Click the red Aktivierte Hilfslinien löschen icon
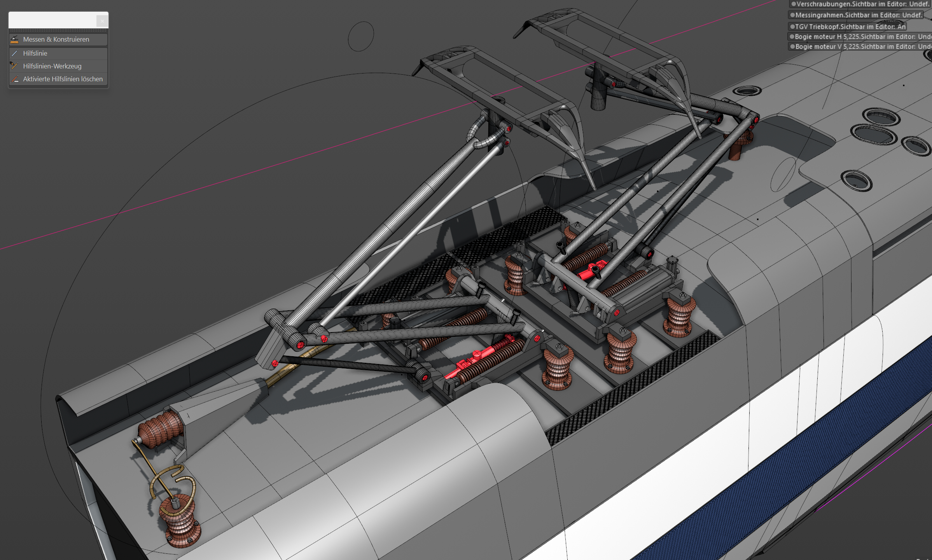The width and height of the screenshot is (932, 560). point(15,79)
